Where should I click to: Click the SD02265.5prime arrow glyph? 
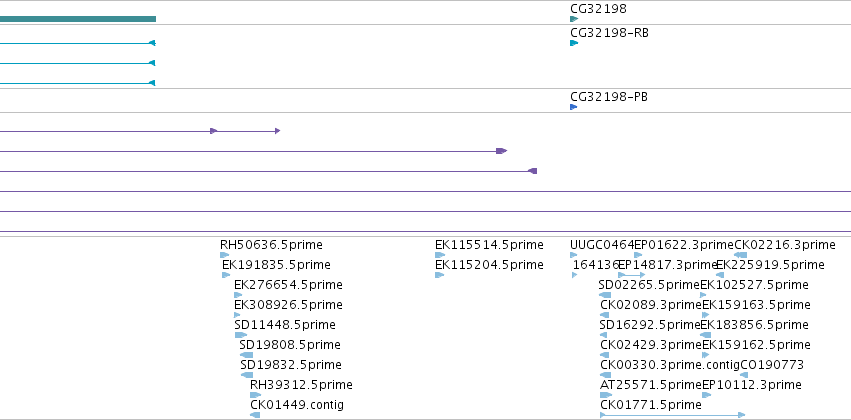coord(605,295)
